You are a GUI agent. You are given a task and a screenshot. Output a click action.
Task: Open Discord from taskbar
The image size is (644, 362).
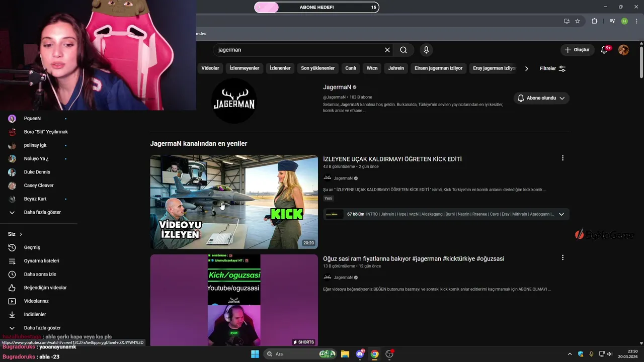point(360,354)
